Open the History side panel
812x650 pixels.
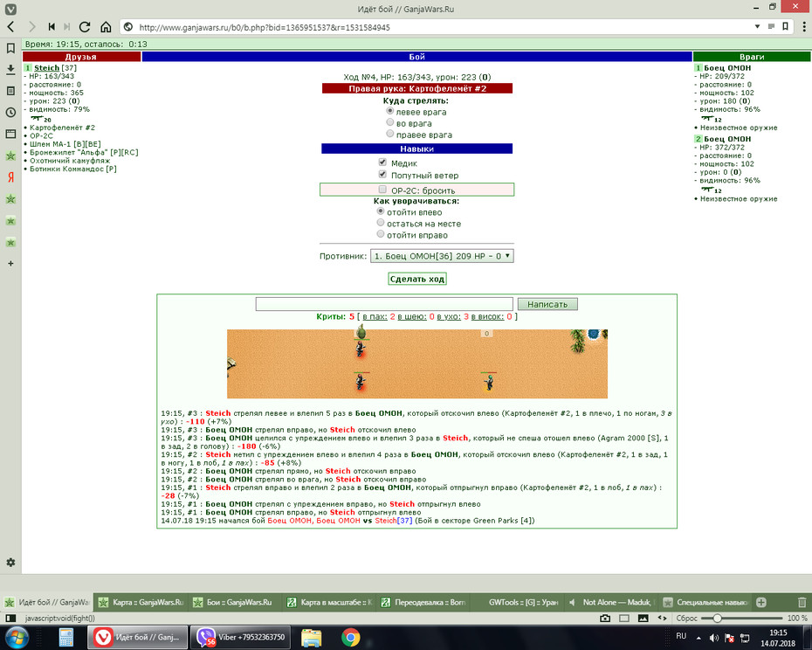(x=10, y=113)
